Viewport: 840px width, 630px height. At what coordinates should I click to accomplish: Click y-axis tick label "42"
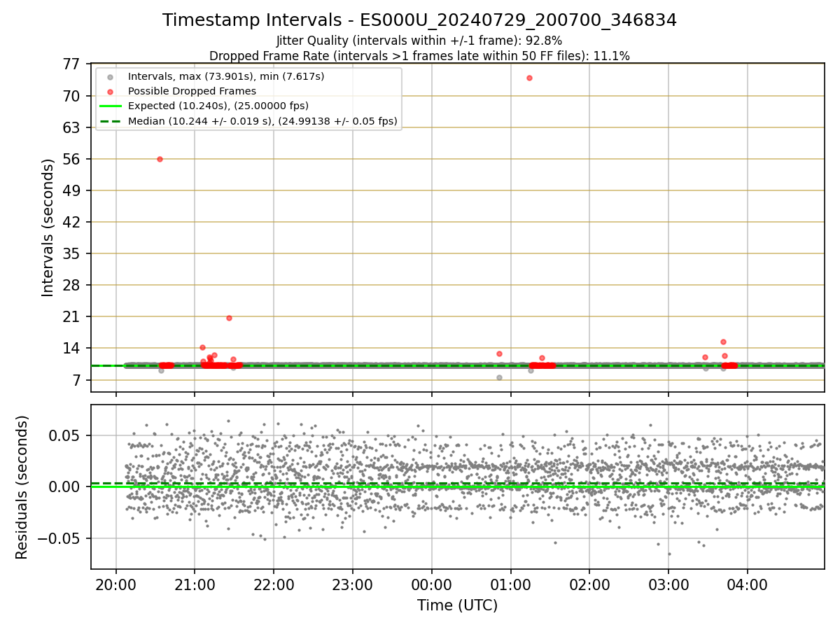point(71,222)
